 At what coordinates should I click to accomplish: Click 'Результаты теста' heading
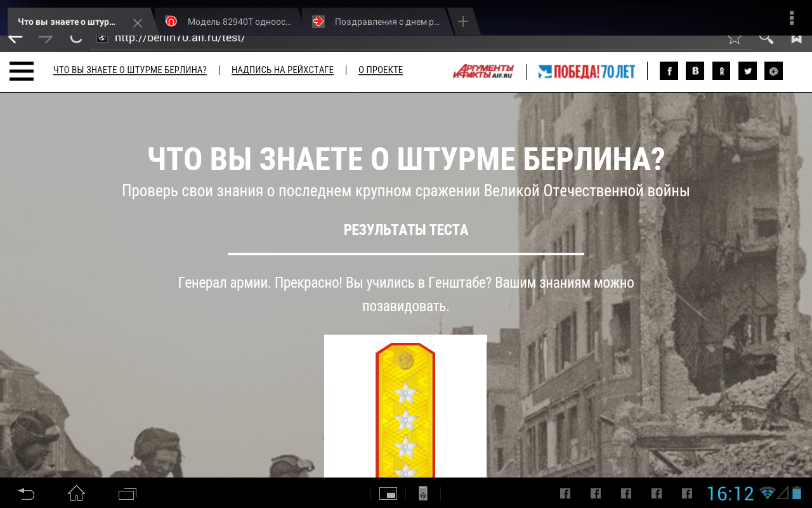406,230
